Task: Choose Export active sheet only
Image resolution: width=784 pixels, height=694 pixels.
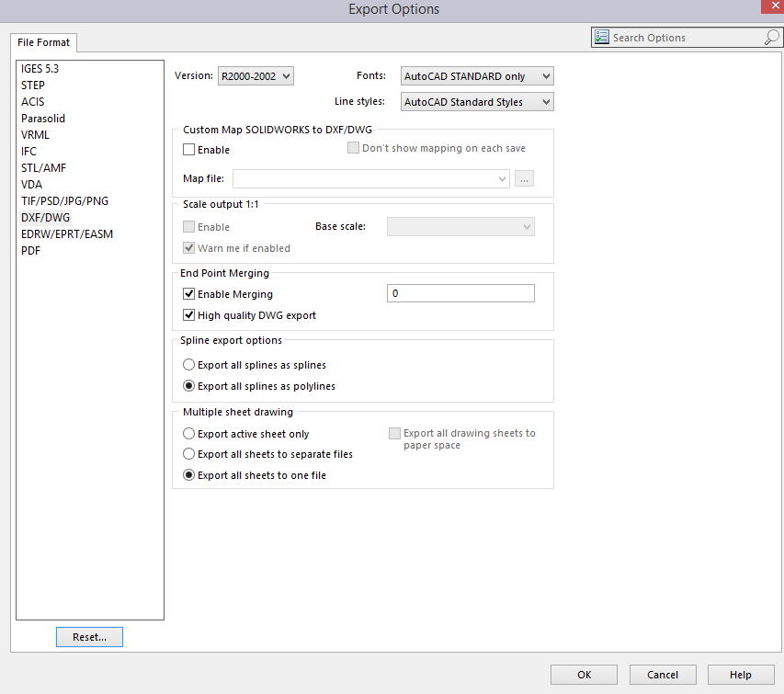Action: coord(189,434)
